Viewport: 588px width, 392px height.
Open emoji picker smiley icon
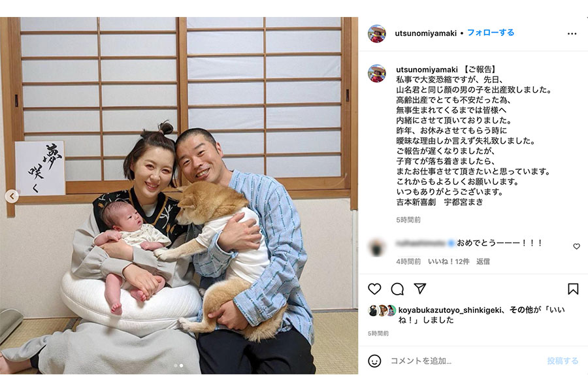[x=374, y=361]
